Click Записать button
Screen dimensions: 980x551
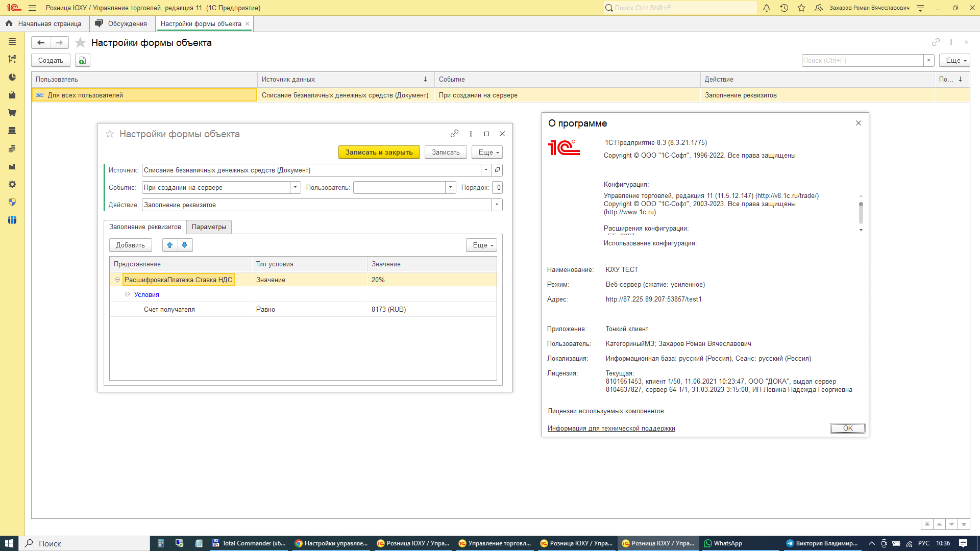[446, 152]
